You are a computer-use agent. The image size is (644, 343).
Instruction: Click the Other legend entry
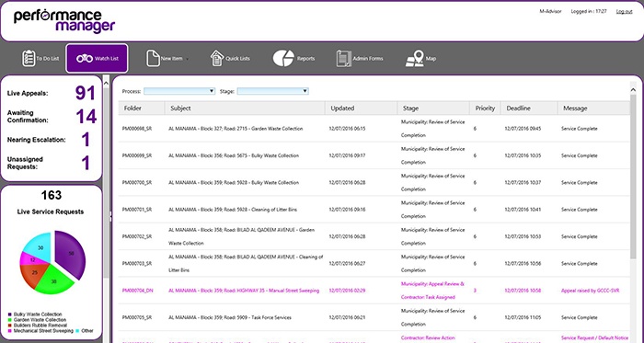pyautogui.click(x=85, y=331)
